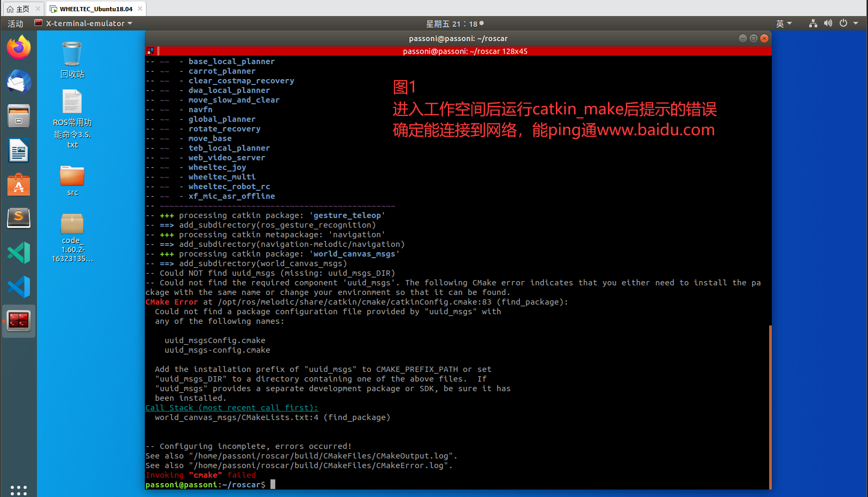Click the Activities menu button
The height and width of the screenshot is (497, 868).
click(x=15, y=24)
